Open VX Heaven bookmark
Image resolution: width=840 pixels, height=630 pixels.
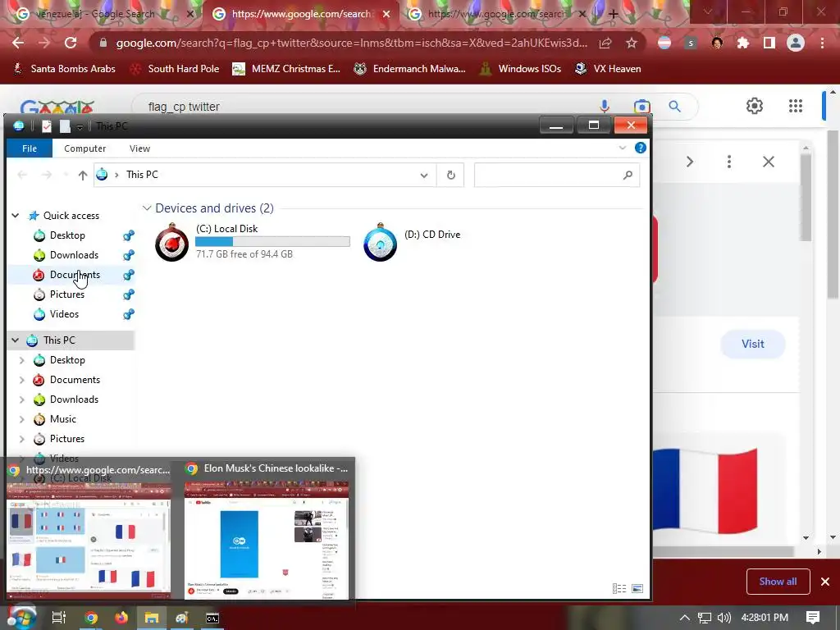click(x=608, y=69)
